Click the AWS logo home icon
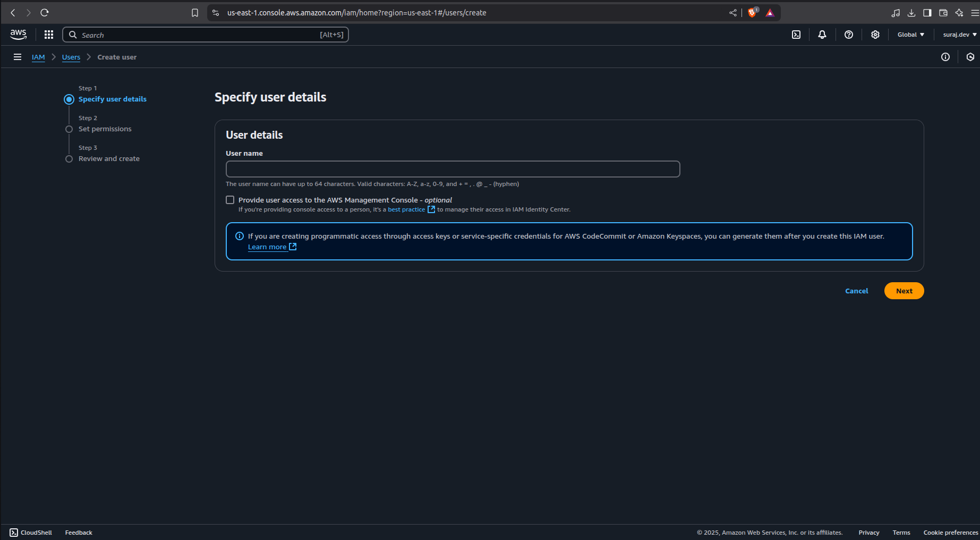The width and height of the screenshot is (980, 540). coord(18,35)
